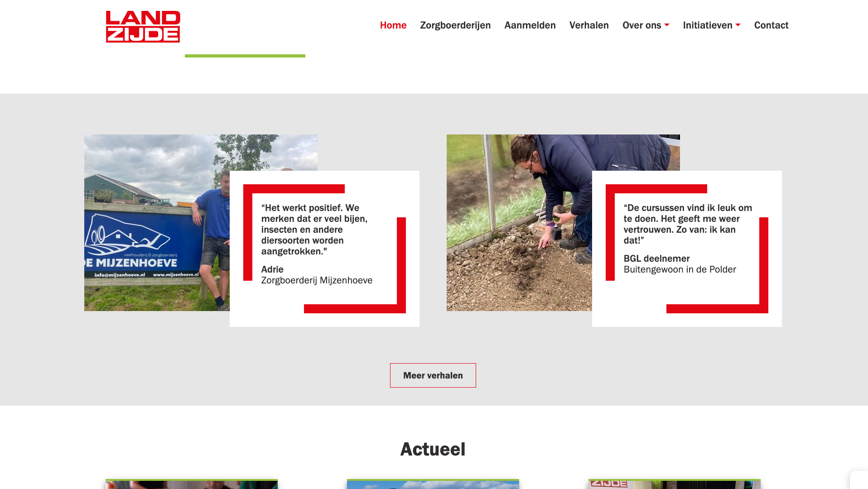868x489 pixels.
Task: Click the Buitengewoon in de Polder text
Action: (680, 269)
